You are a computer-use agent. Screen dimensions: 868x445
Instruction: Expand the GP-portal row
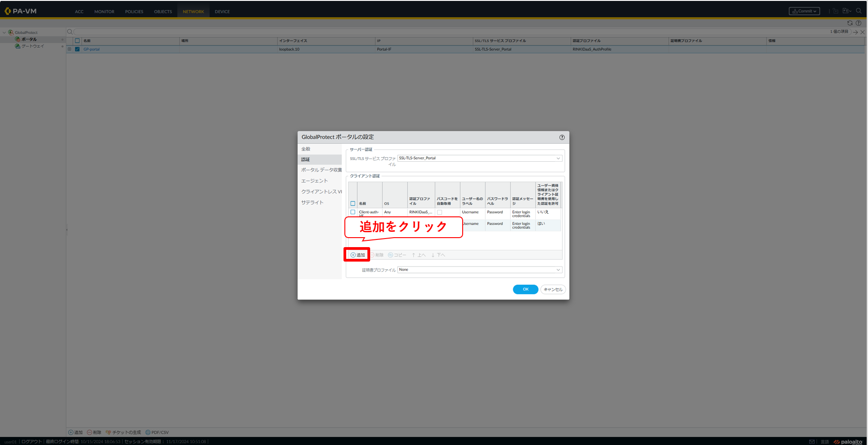click(x=70, y=49)
